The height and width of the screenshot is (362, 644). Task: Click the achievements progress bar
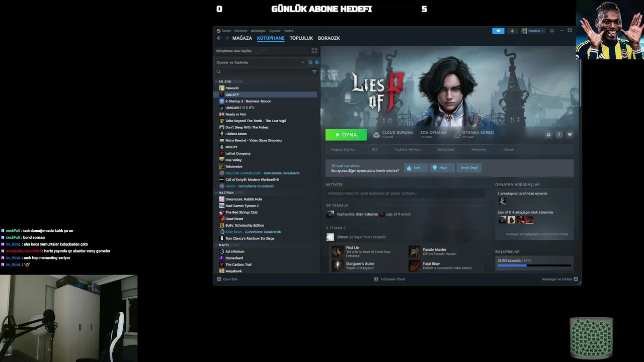pyautogui.click(x=534, y=265)
